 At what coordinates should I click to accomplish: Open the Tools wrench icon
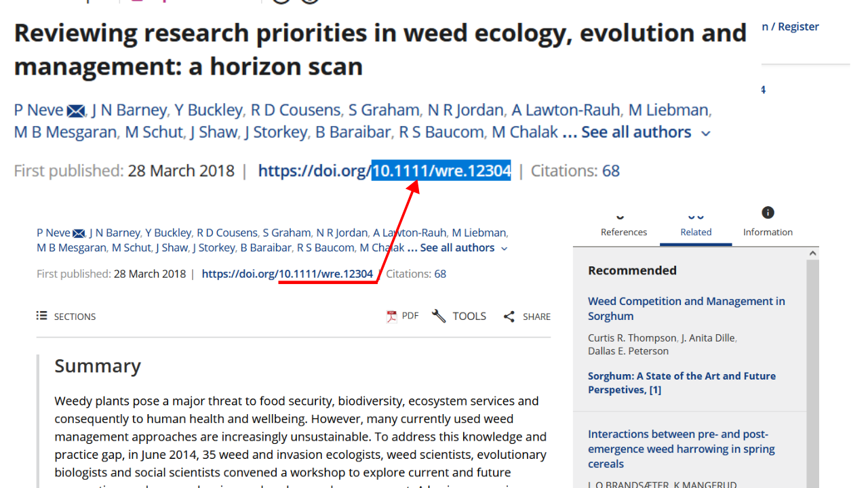pyautogui.click(x=439, y=317)
